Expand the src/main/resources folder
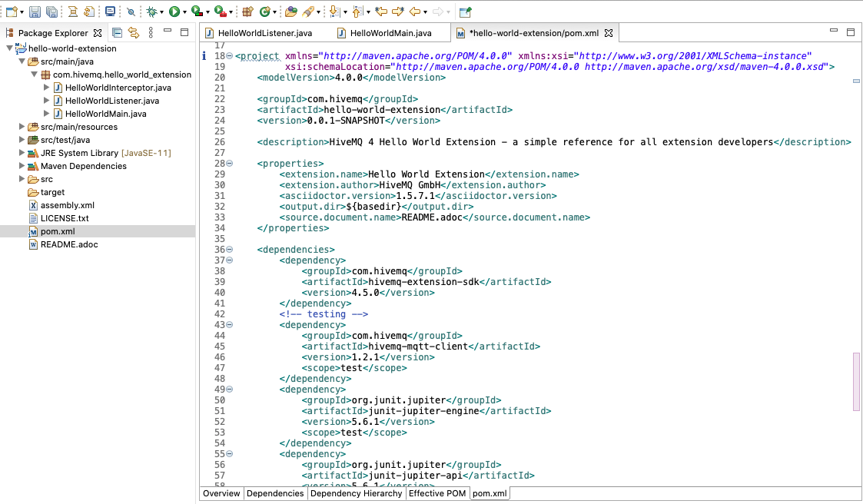This screenshot has height=504, width=863. [22, 127]
